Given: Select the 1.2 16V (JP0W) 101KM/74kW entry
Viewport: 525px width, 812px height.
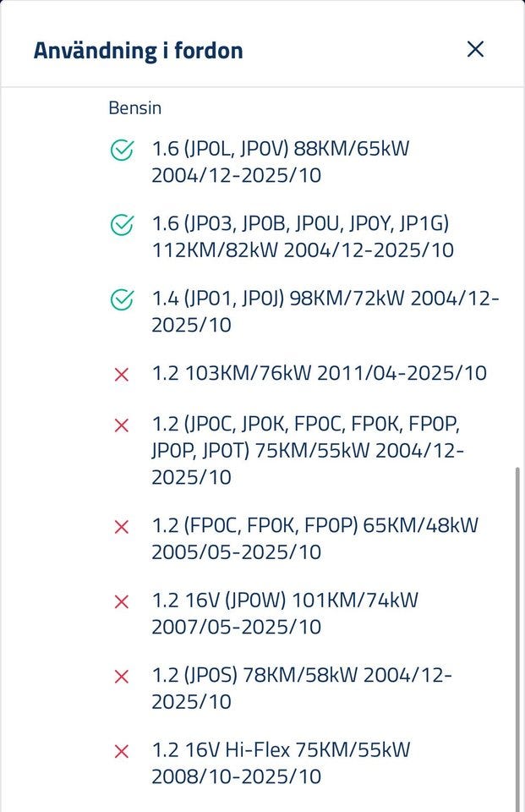Looking at the screenshot, I should [285, 613].
